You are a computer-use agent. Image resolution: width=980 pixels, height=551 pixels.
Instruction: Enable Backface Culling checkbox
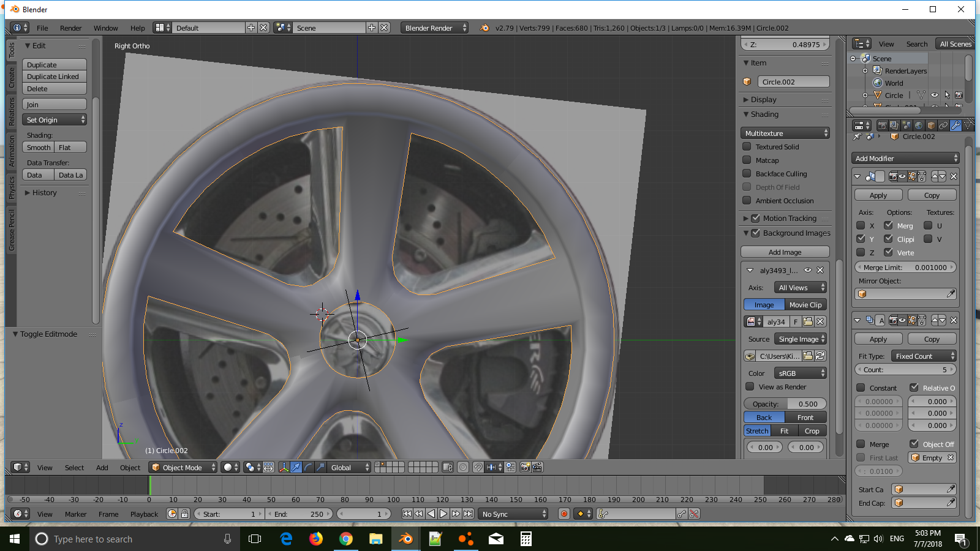tap(747, 173)
